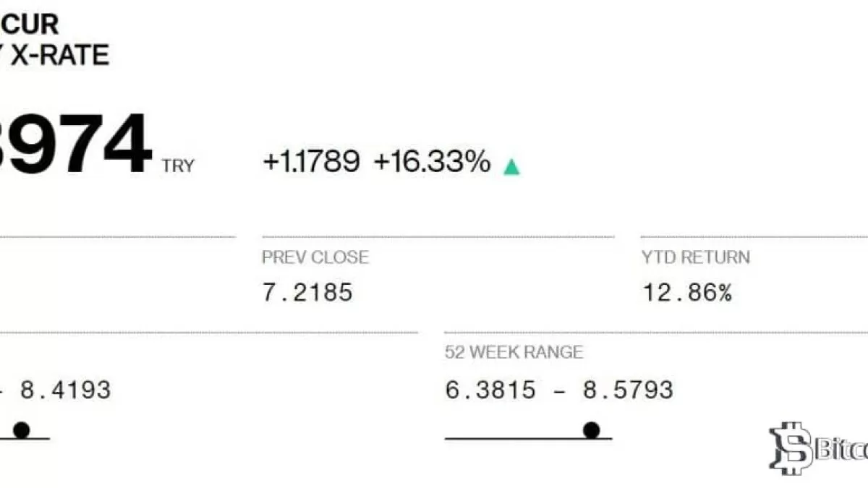Click the green up-triangle indicator
The width and height of the screenshot is (868, 488).
pyautogui.click(x=511, y=166)
